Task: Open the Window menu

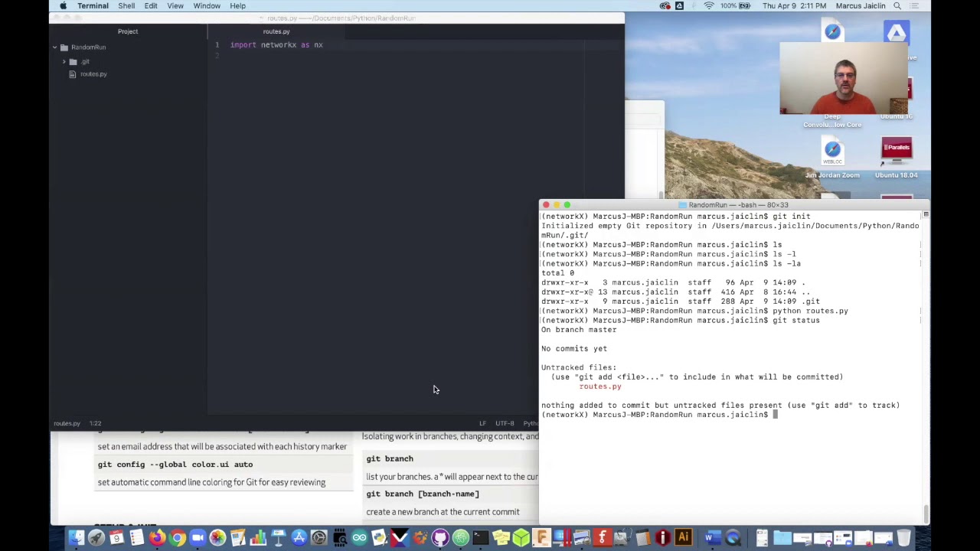Action: [x=207, y=5]
